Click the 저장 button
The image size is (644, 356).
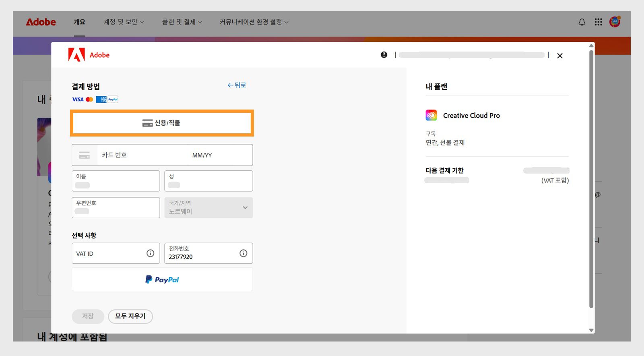pos(88,316)
